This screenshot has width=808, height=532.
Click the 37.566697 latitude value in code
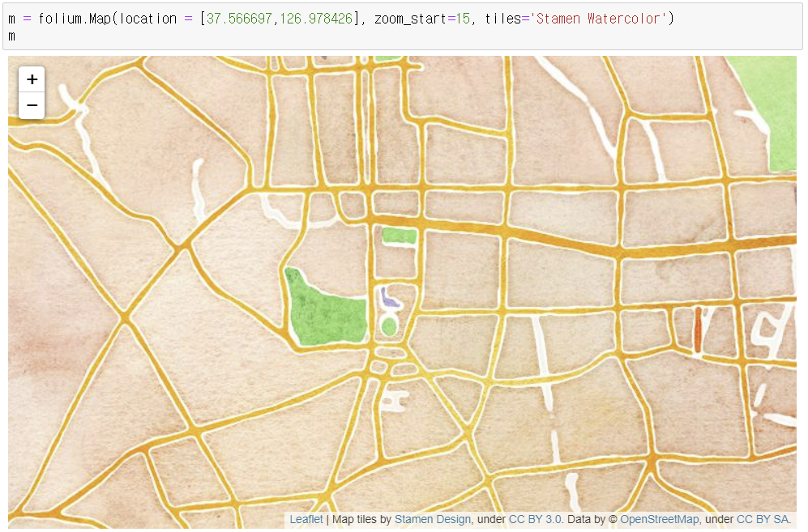[x=238, y=19]
